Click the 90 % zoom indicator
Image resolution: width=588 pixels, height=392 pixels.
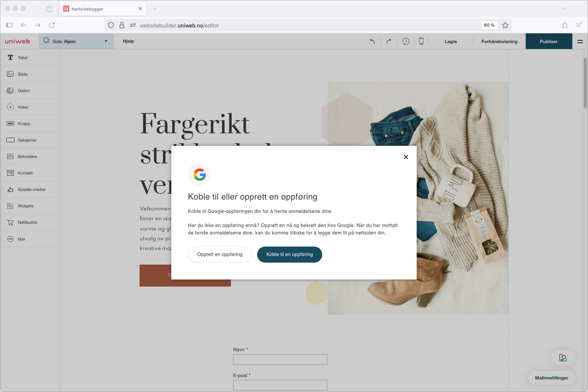click(x=489, y=25)
